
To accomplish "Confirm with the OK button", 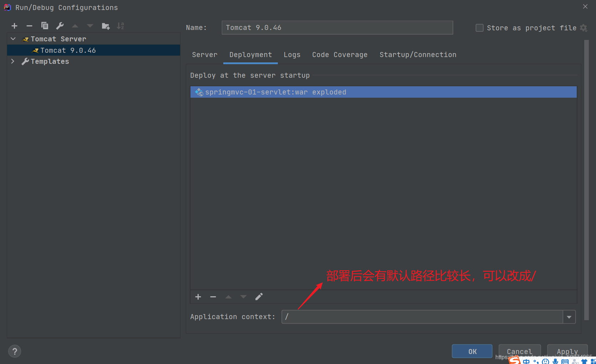I will [472, 352].
